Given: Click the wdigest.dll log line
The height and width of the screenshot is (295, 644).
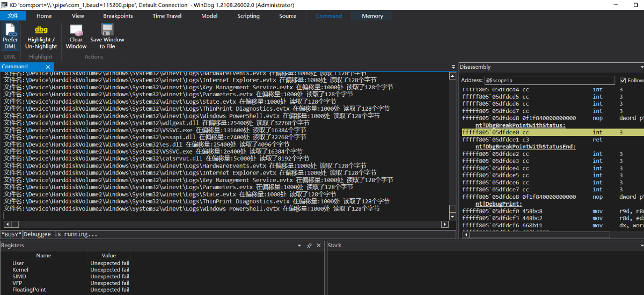Looking at the screenshot, I should point(155,123).
